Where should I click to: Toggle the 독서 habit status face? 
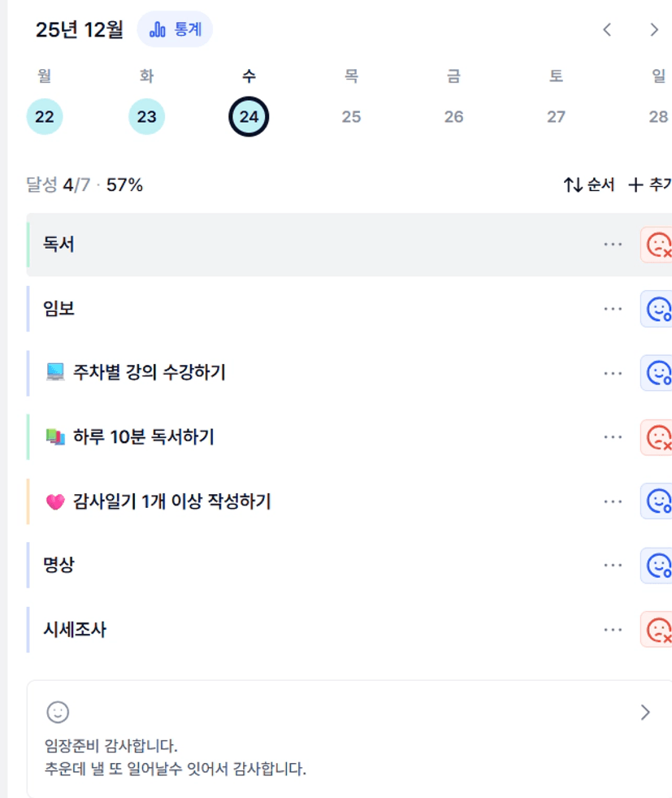pos(657,245)
